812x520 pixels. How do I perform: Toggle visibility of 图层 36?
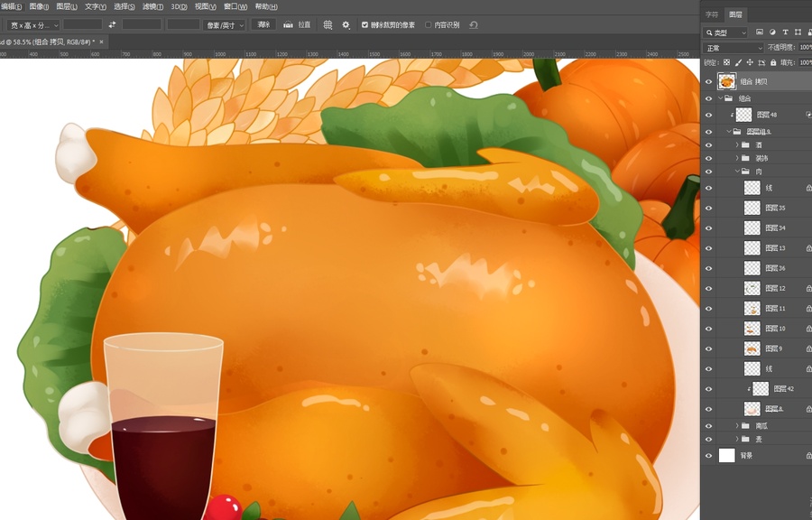(708, 268)
